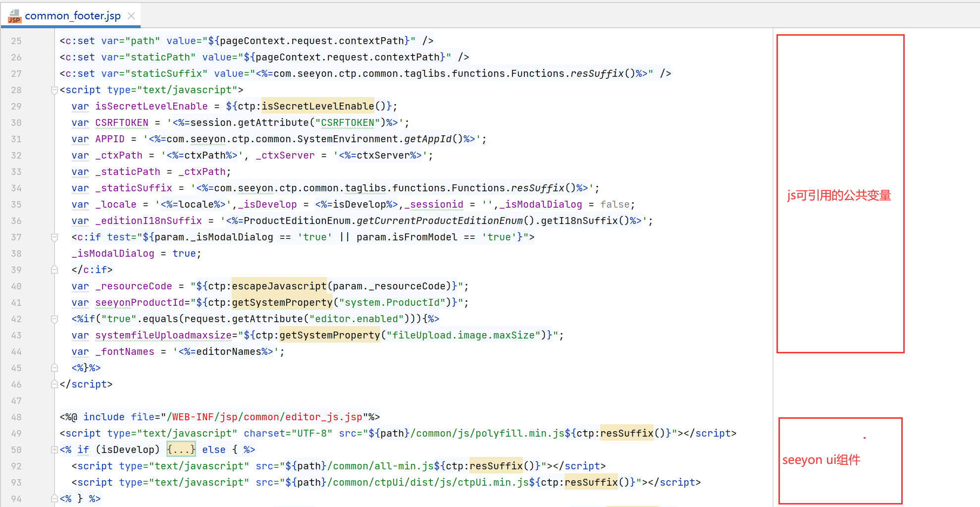Viewport: 980px width, 507px height.
Task: Click highlighted isSecretLevelEnable function on line 29
Action: click(317, 107)
